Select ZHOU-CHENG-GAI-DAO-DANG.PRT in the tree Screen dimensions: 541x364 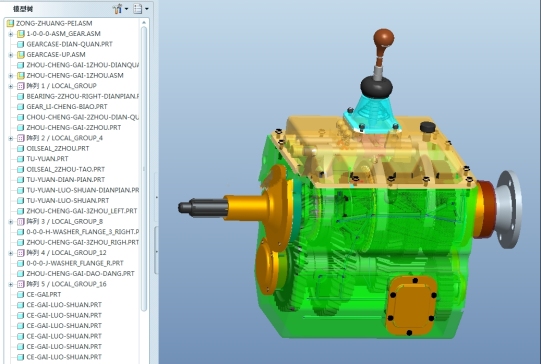click(80, 274)
